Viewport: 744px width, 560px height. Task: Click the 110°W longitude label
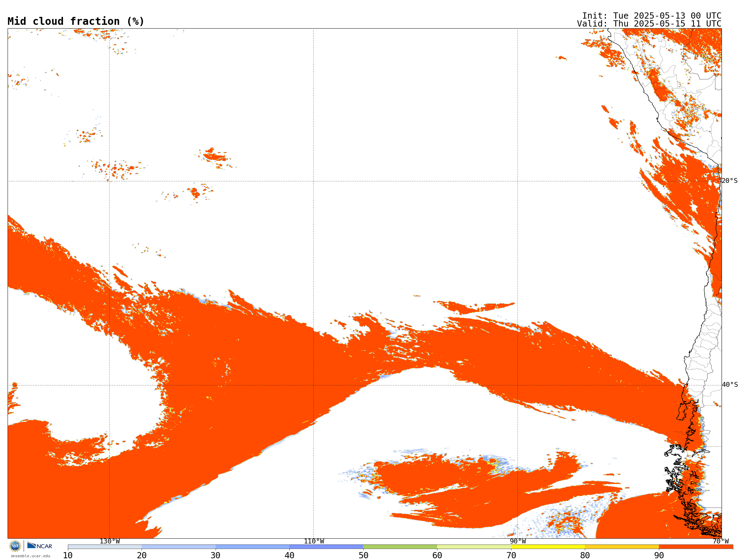click(x=314, y=541)
